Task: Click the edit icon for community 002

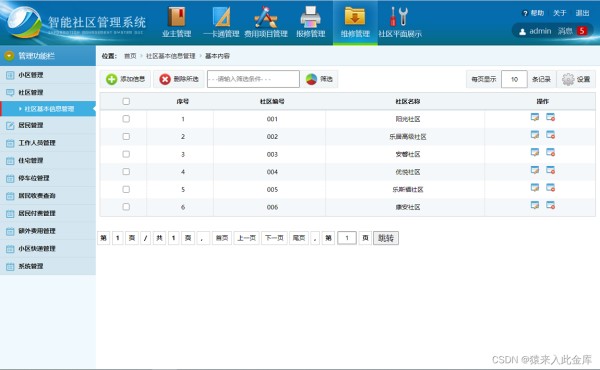Action: click(535, 135)
